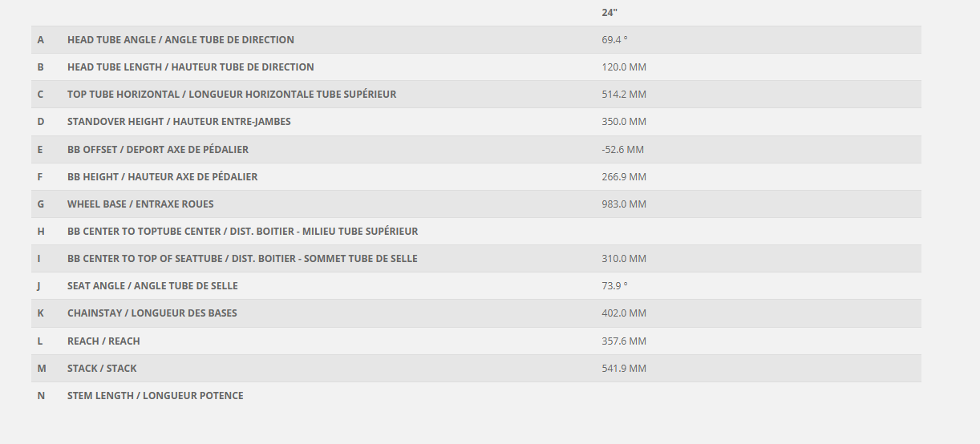Select the BB Height row label
This screenshot has width=980, height=444.
162,177
